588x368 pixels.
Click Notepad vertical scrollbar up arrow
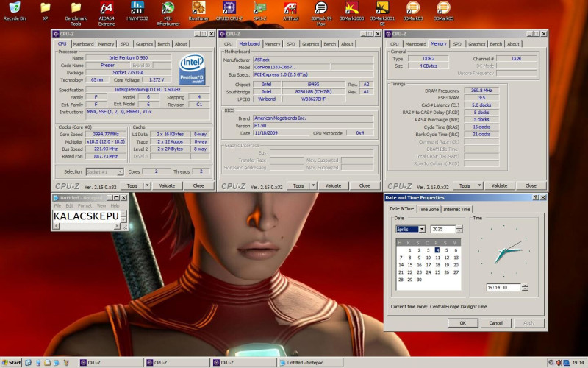123,213
